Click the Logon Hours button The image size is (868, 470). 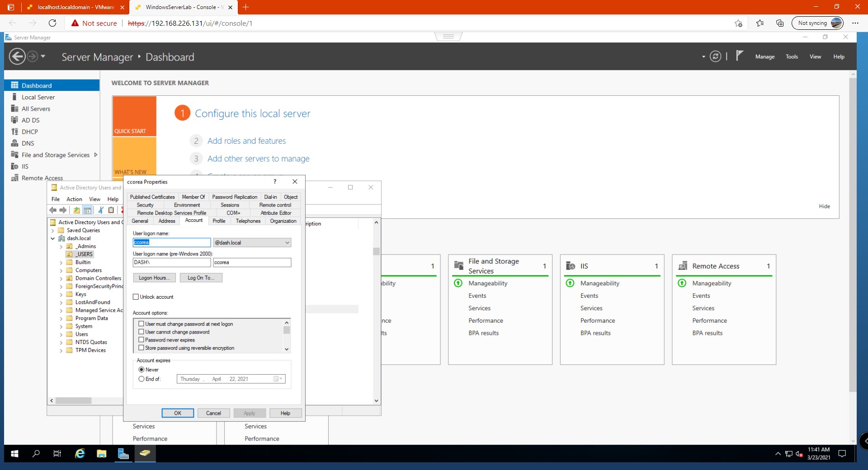(x=154, y=278)
